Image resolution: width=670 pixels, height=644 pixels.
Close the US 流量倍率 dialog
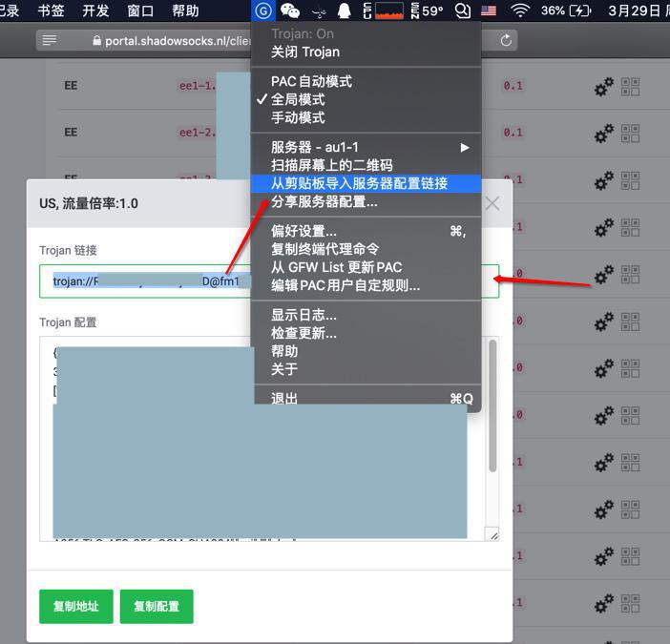492,204
